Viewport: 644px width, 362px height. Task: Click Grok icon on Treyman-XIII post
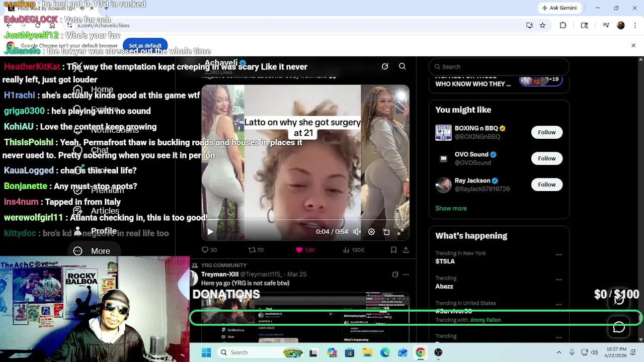click(x=395, y=275)
